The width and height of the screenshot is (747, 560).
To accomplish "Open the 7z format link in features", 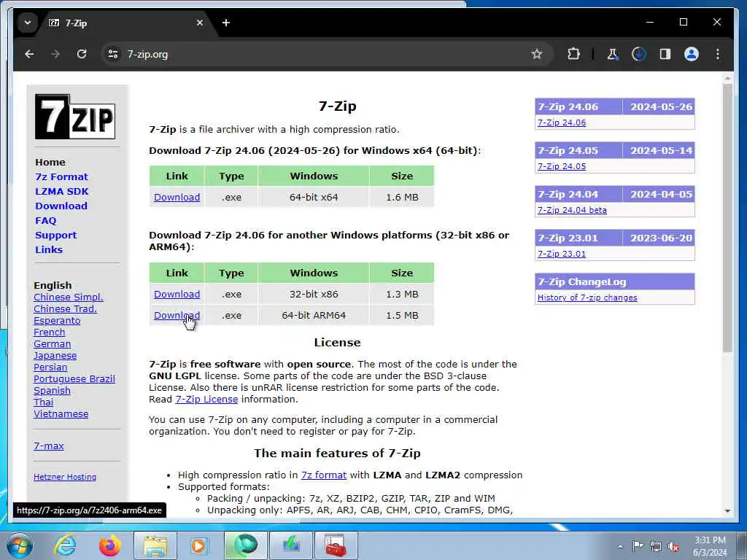I will click(323, 475).
